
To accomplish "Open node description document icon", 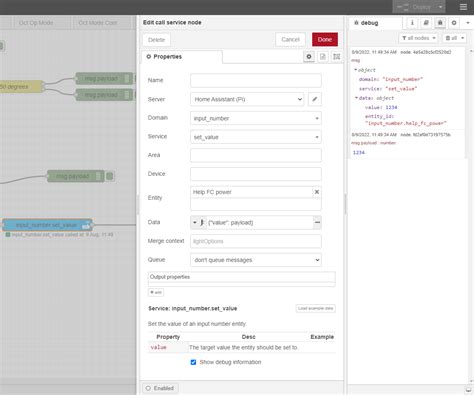I will click(x=323, y=57).
